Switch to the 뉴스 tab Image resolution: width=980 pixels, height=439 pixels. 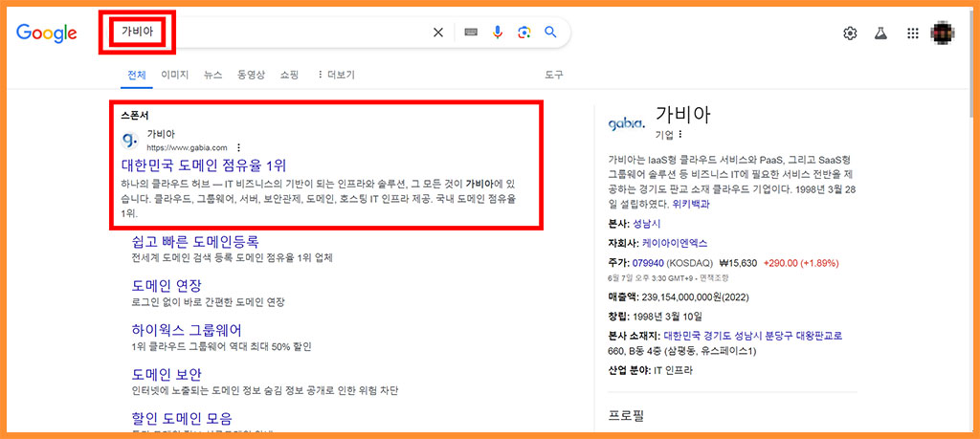pos(212,75)
